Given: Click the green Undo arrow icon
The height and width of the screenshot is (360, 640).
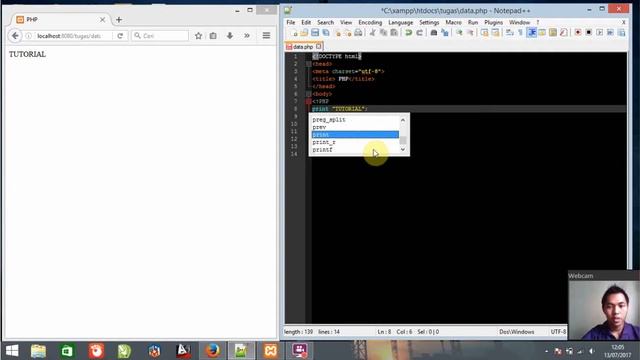Looking at the screenshot, I should pos(408,33).
